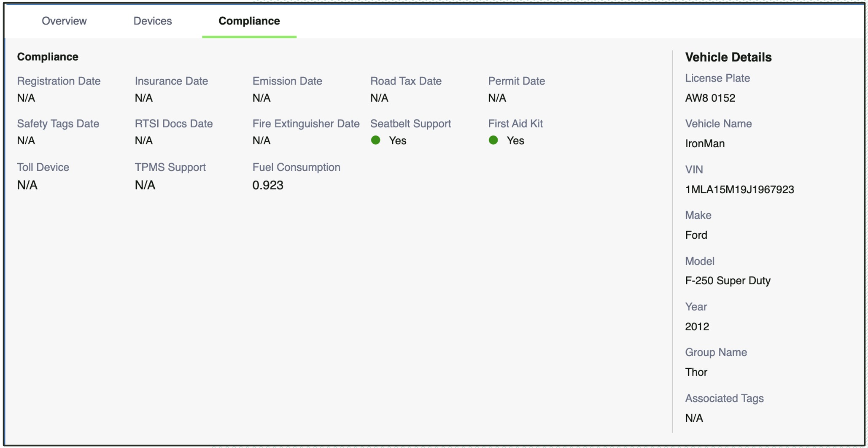Image resolution: width=868 pixels, height=448 pixels.
Task: Click the Fuel Consumption value 0.923
Action: [x=268, y=185]
